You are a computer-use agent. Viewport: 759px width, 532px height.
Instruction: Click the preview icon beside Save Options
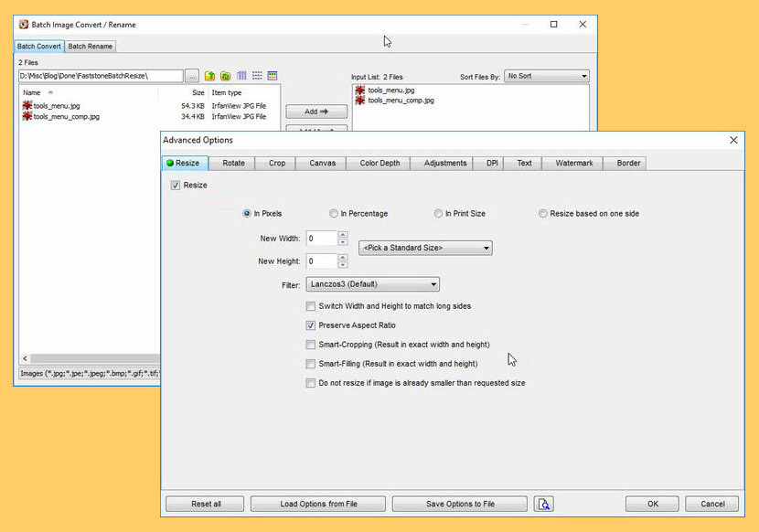point(543,504)
